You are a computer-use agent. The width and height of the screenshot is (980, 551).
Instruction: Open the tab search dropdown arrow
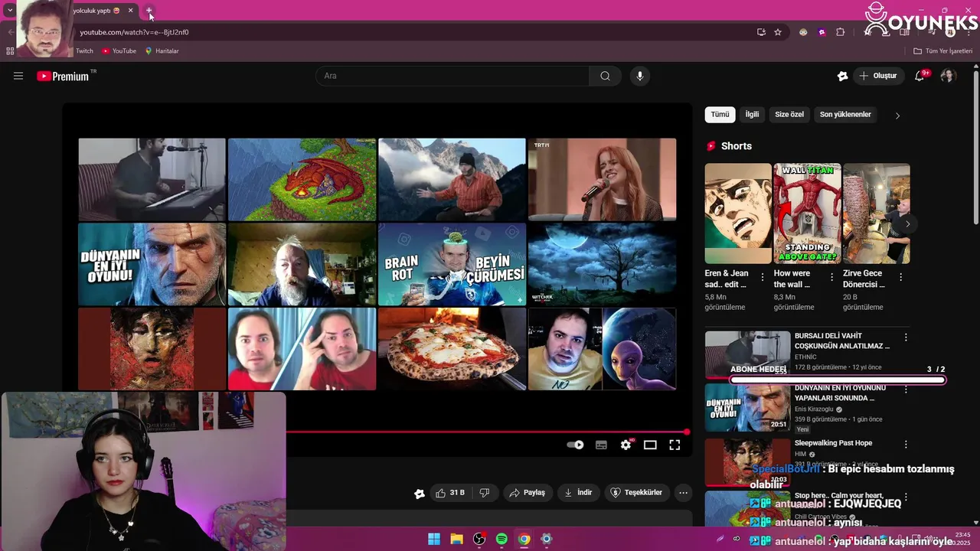click(10, 11)
